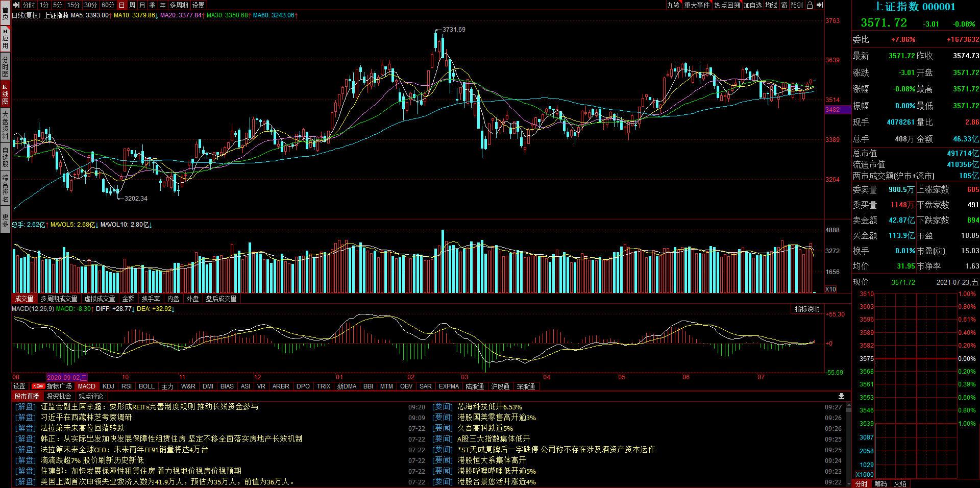The height and width of the screenshot is (488, 980).
Task: Switch to the 虚拟成交量 tab
Action: tap(100, 299)
